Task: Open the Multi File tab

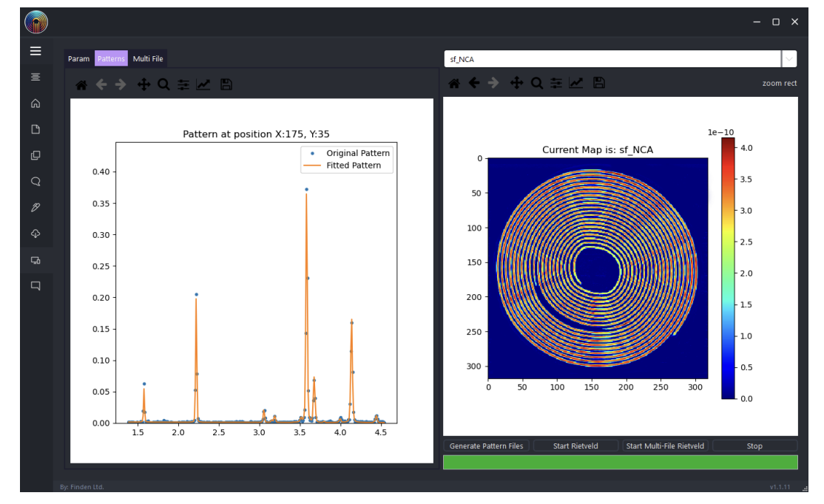Action: [x=148, y=59]
